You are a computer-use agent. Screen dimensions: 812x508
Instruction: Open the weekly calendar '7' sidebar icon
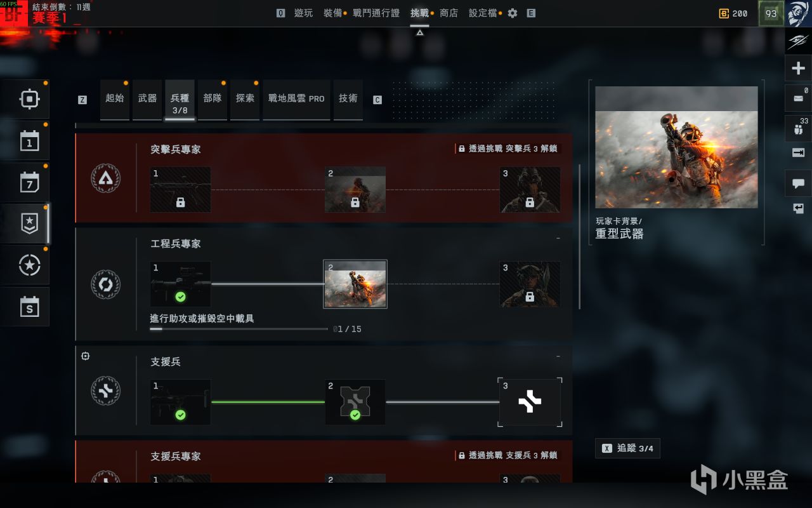pos(29,183)
